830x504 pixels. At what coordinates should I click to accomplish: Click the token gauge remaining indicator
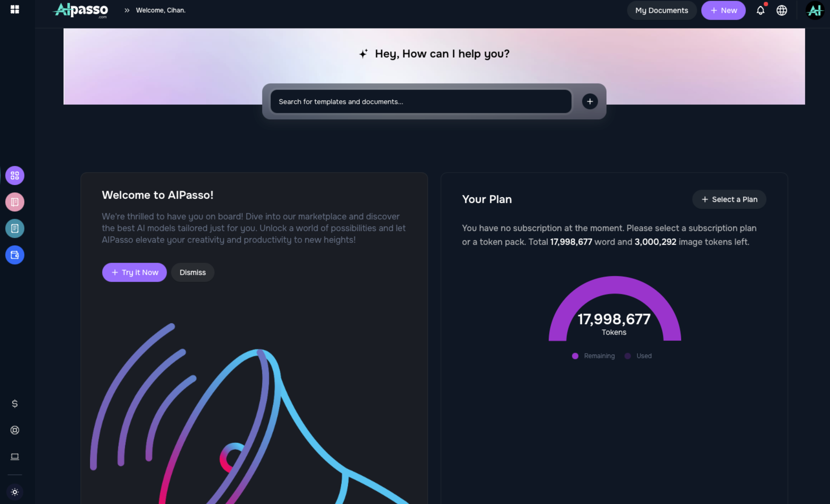pos(575,355)
